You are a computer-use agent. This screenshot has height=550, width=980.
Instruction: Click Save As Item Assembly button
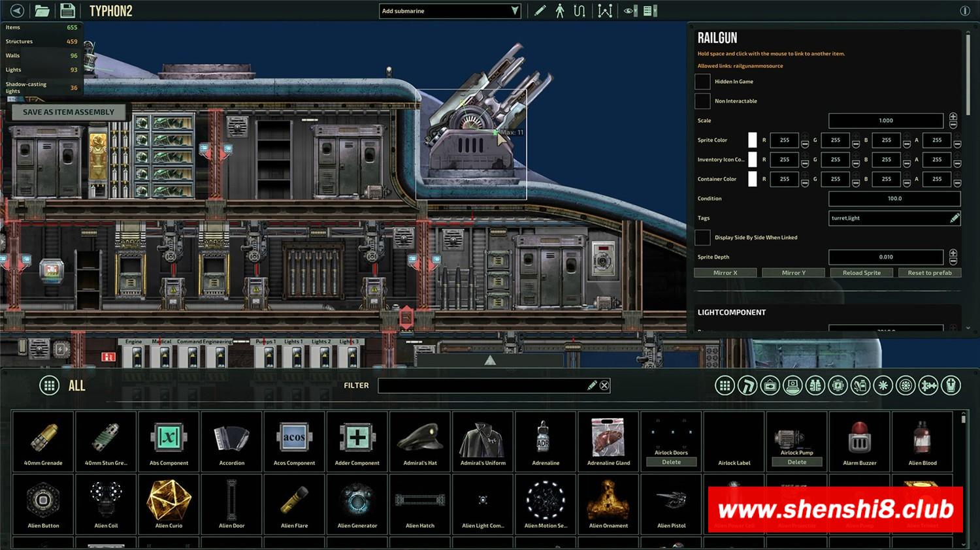point(69,112)
